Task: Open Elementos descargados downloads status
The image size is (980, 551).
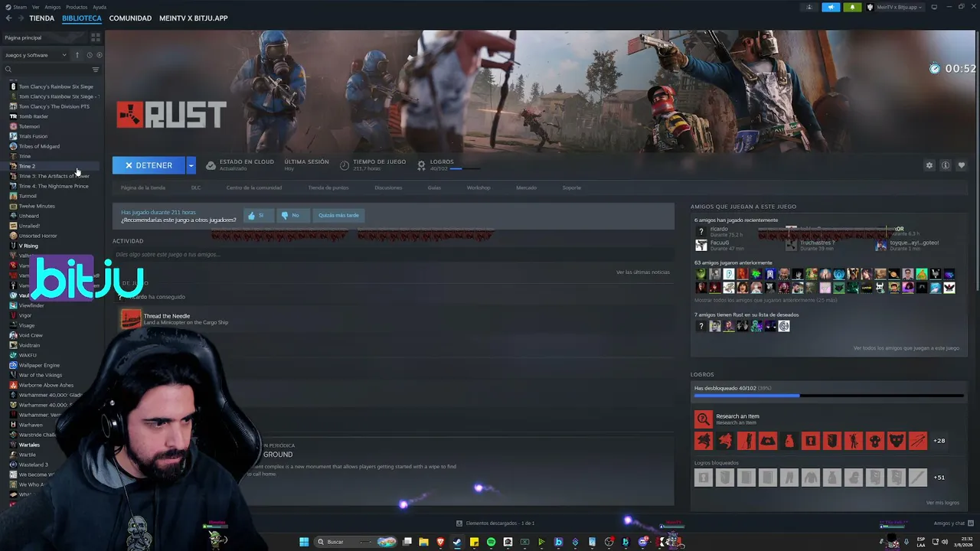Action: pyautogui.click(x=495, y=523)
